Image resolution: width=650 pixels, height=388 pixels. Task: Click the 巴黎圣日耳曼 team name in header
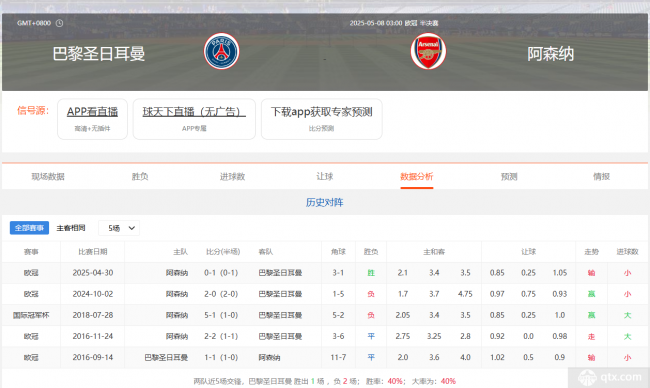point(99,54)
